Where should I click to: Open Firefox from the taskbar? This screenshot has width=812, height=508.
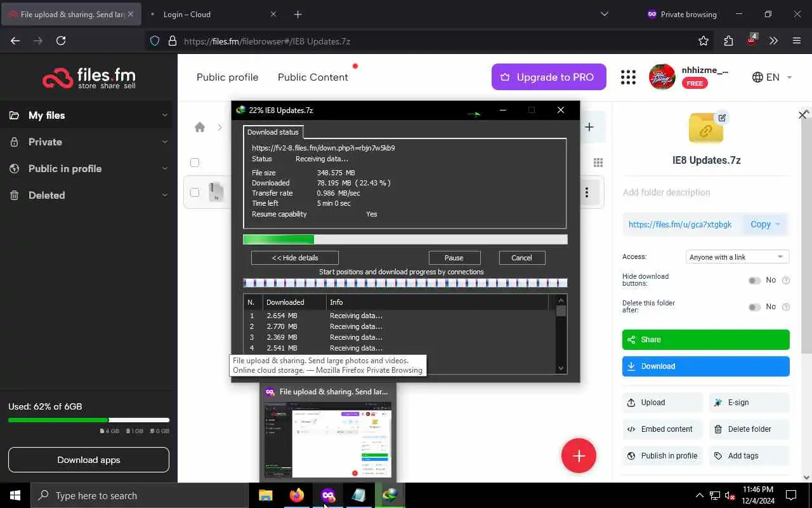click(296, 495)
